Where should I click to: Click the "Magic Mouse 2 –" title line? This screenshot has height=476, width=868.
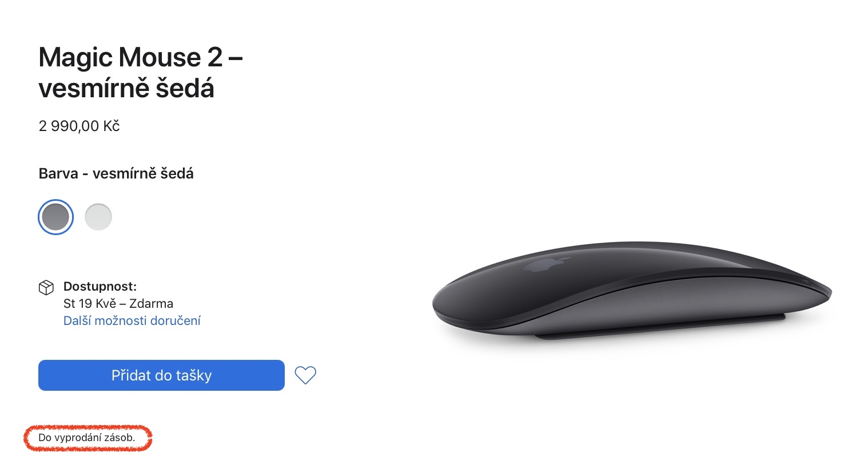click(141, 57)
